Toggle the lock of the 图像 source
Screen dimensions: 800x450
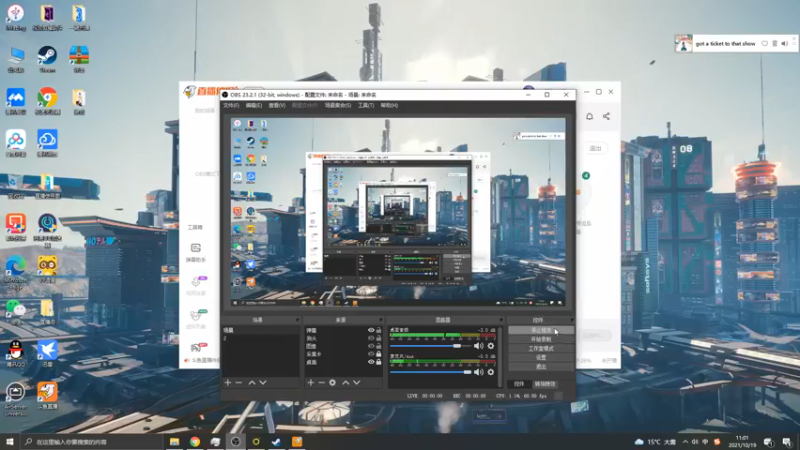379,346
